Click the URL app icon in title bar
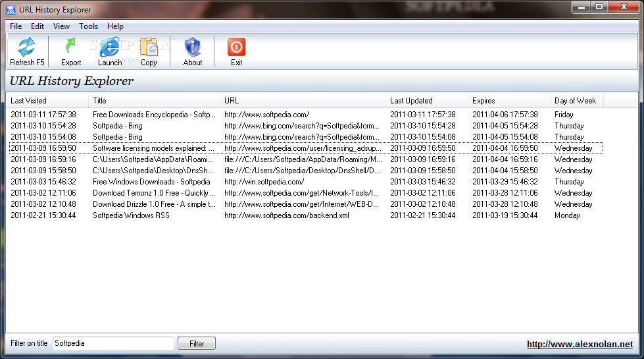644x359 pixels. click(11, 9)
